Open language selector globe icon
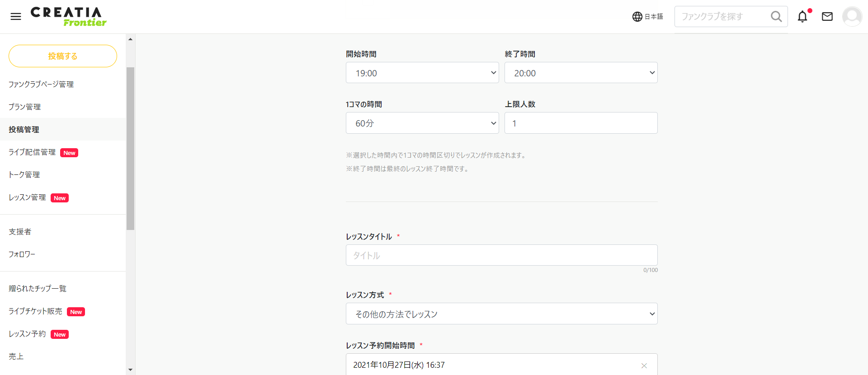 click(637, 17)
